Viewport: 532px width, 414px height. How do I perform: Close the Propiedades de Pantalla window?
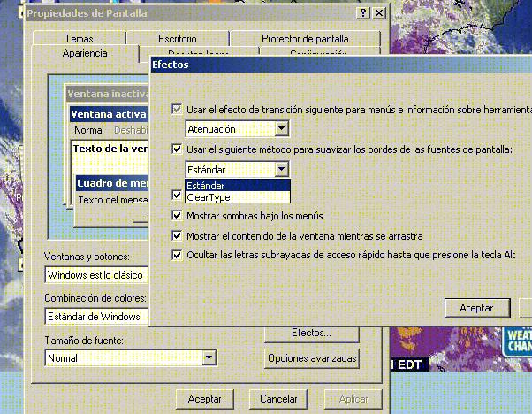tap(378, 13)
